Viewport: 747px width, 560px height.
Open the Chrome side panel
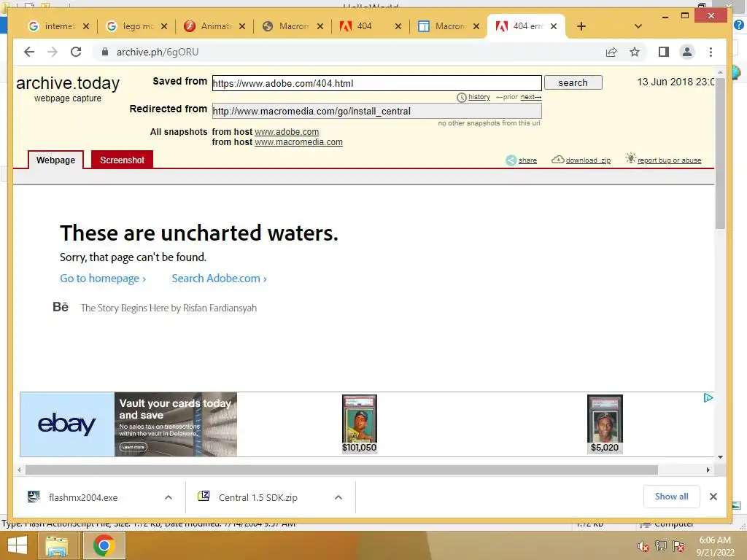pyautogui.click(x=664, y=52)
